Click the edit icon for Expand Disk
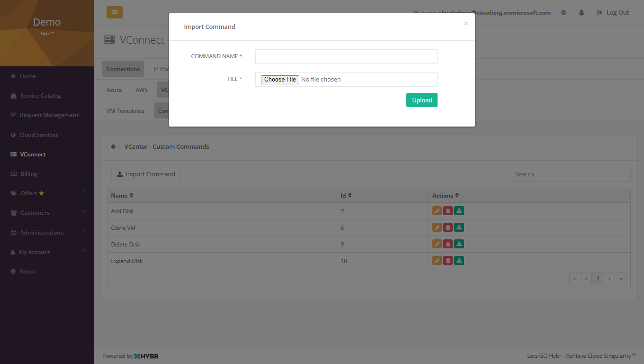This screenshot has width=644, height=364. tap(437, 261)
